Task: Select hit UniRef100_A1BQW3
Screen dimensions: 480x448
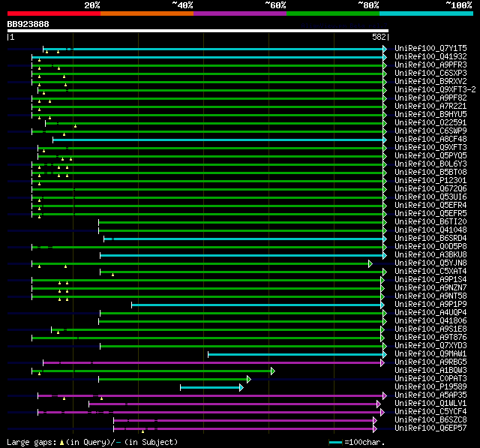Action: (x=430, y=371)
